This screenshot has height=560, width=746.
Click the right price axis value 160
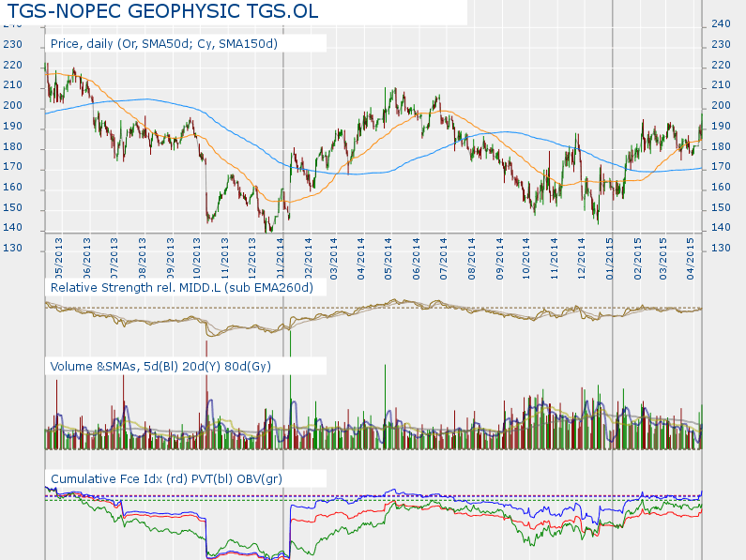[721, 187]
